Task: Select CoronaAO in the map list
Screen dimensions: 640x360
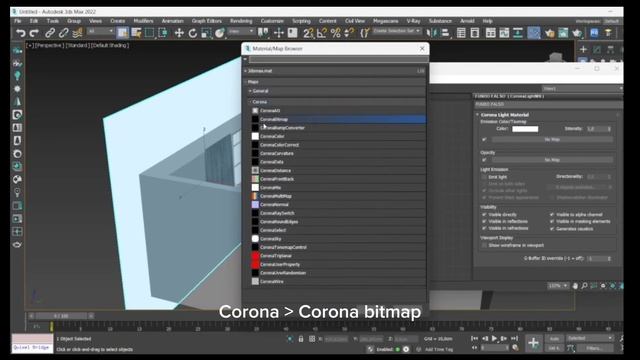Action: click(x=338, y=111)
